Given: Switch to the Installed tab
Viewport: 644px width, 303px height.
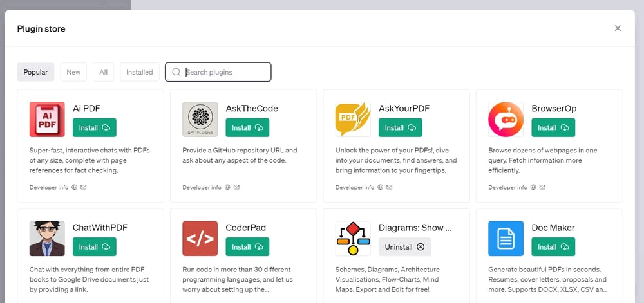Looking at the screenshot, I should 140,72.
